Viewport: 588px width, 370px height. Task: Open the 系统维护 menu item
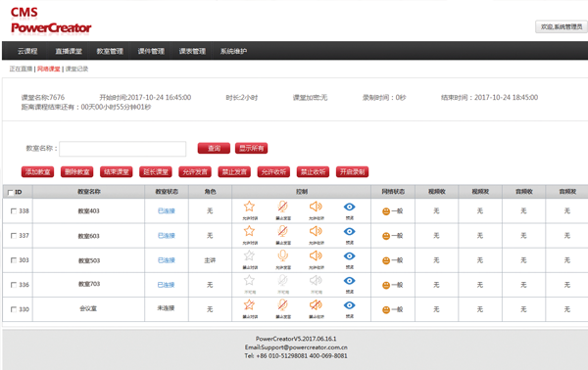click(233, 51)
